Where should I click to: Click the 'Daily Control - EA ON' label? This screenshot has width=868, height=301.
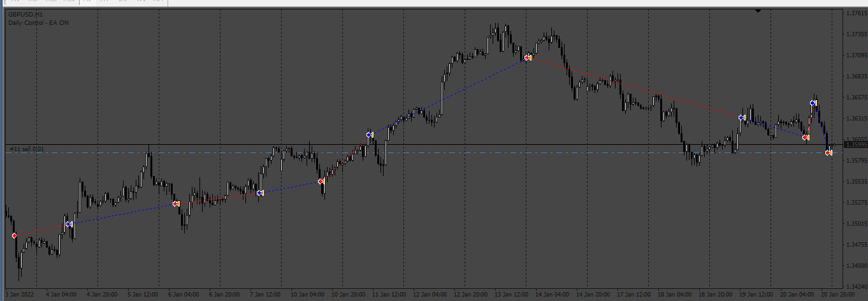pos(39,23)
